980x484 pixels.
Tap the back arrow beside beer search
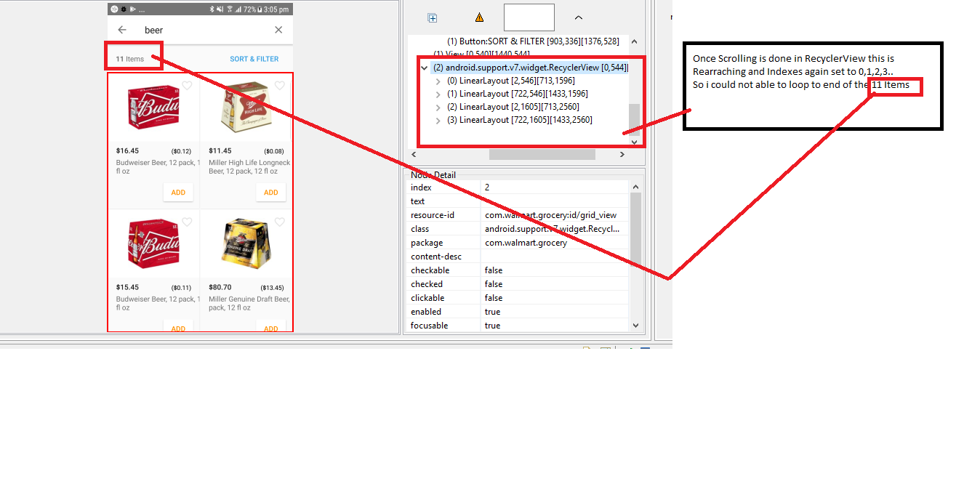point(122,30)
